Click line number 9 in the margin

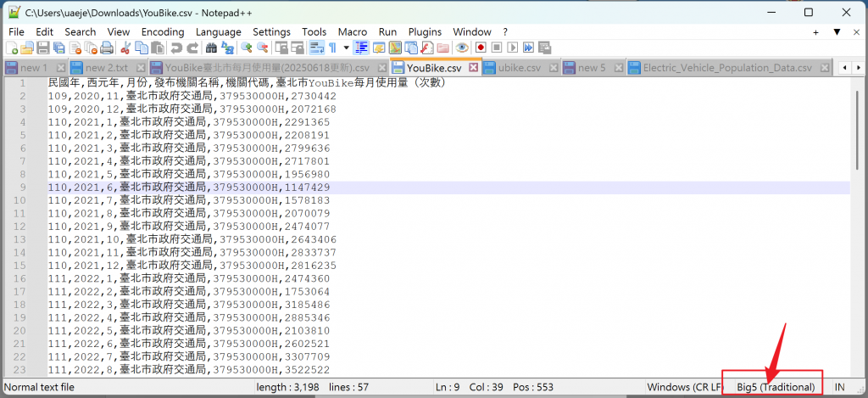tap(22, 188)
